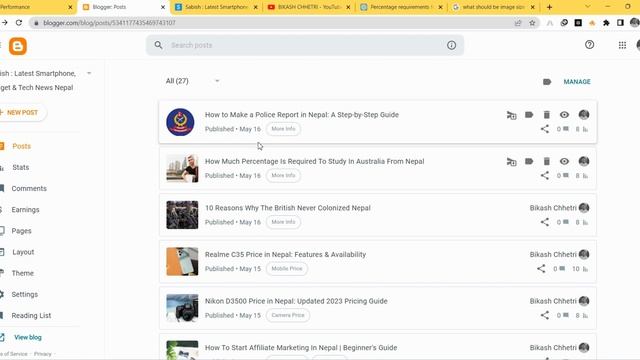Click the MANAGE button
640x360 pixels.
click(577, 82)
